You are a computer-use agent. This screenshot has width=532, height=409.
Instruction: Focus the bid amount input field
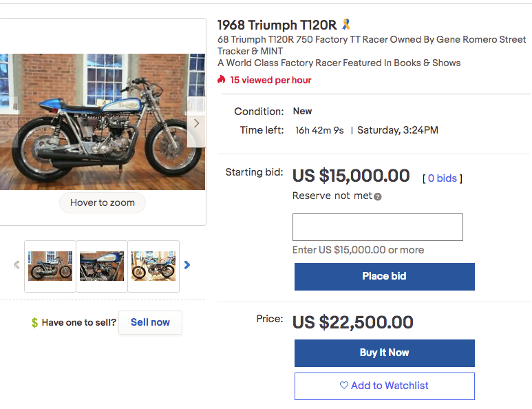point(377,227)
